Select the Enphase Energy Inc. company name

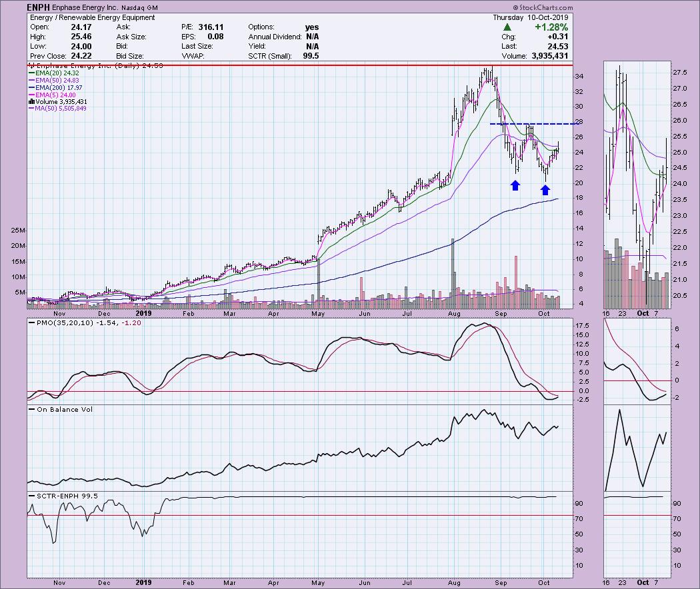click(x=85, y=7)
